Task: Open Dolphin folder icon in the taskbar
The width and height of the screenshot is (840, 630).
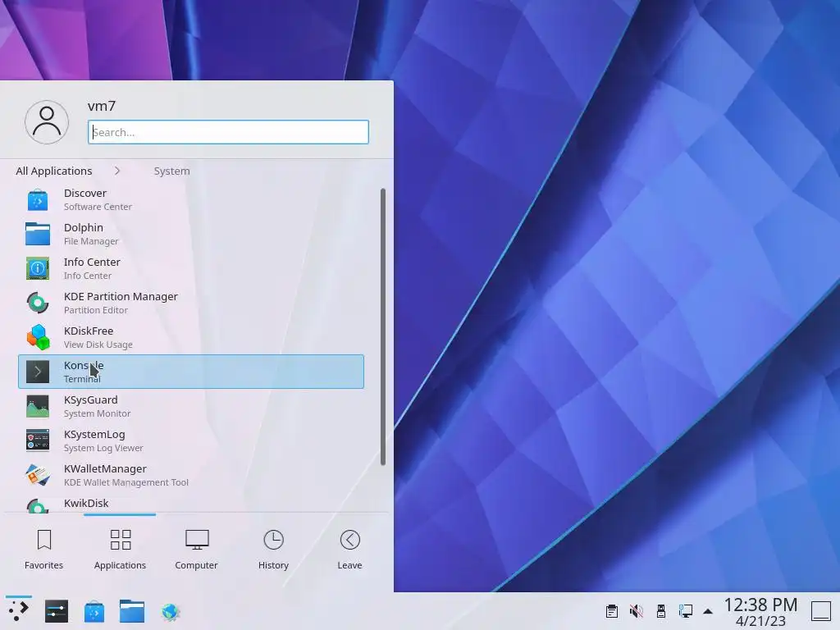Action: pos(132,611)
